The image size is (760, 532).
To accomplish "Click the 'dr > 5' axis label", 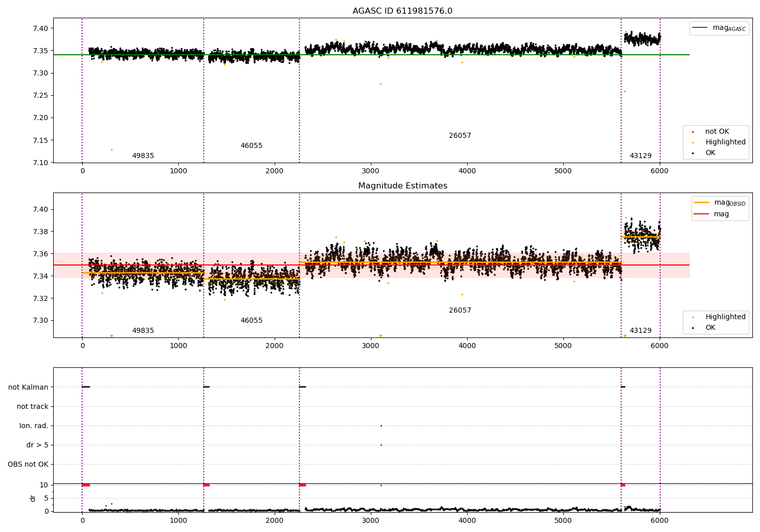I will coord(37,445).
